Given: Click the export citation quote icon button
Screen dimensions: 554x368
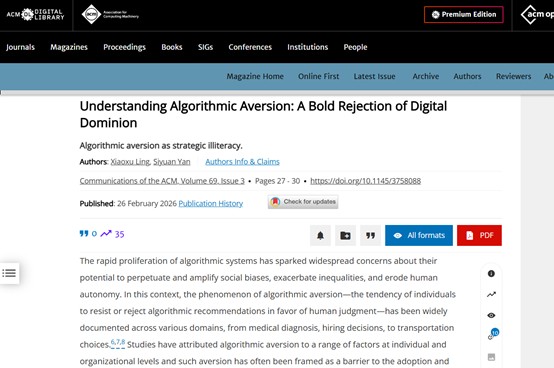Looking at the screenshot, I should pyautogui.click(x=370, y=235).
